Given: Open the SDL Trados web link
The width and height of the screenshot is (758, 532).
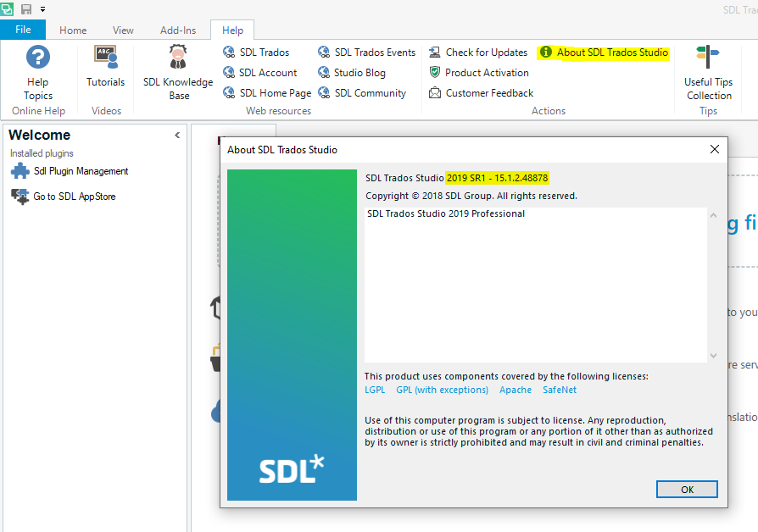Looking at the screenshot, I should coord(256,53).
